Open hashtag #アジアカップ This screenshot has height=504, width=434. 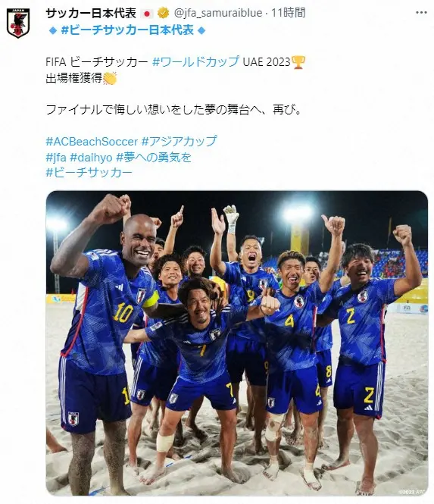click(180, 142)
